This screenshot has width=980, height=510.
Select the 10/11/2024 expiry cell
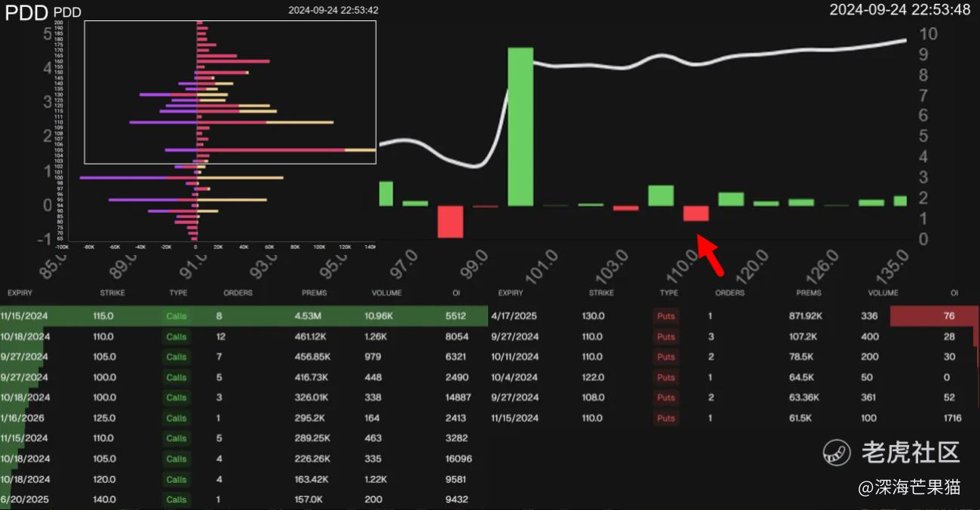tap(515, 357)
